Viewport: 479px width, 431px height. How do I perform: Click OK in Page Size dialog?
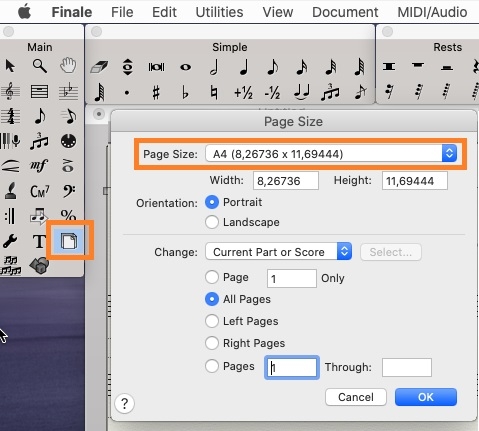click(426, 397)
